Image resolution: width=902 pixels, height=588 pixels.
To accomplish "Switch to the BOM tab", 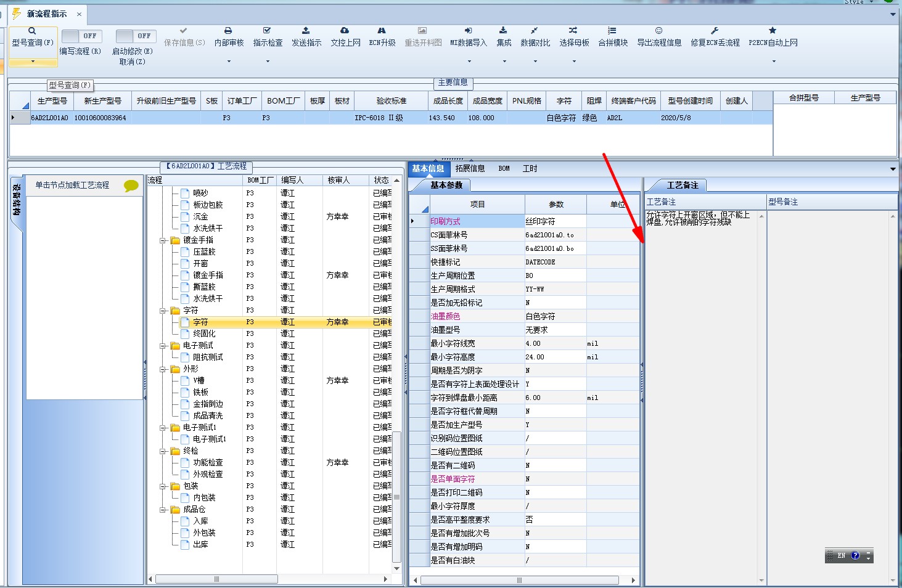I will 504,168.
